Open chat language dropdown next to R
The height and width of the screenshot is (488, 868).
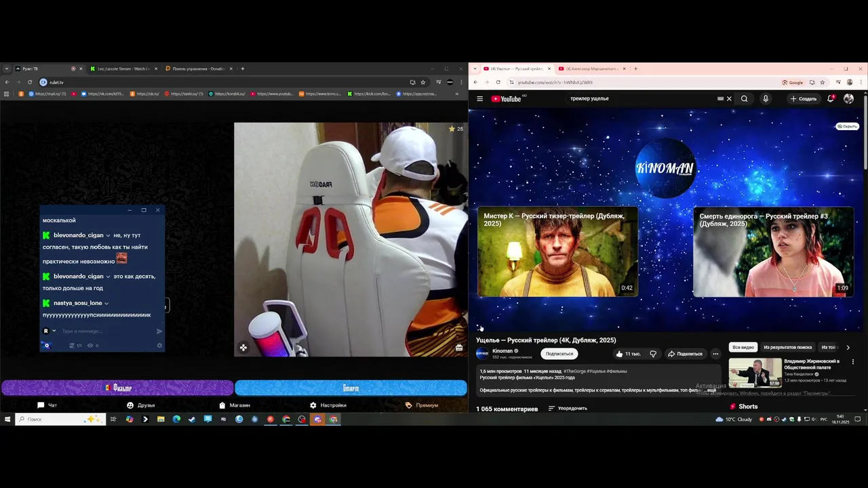click(x=54, y=331)
